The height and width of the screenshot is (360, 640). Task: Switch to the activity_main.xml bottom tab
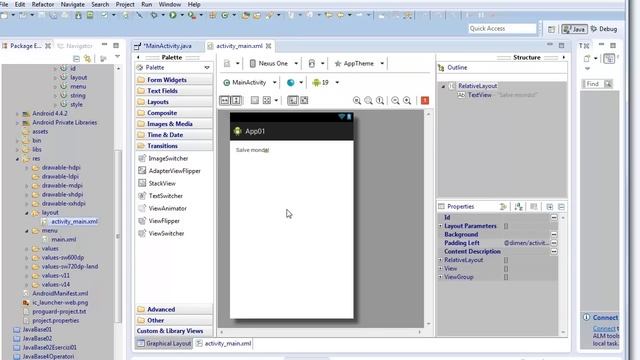tap(223, 344)
